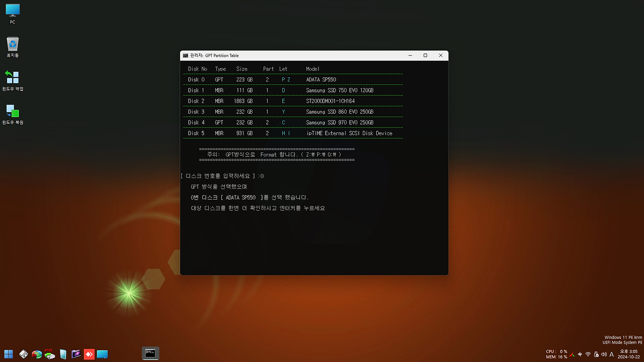The image size is (644, 362).
Task: Click the '0번 디스크 [ ADATA SP550 ]' confirmation line
Action: (250, 198)
